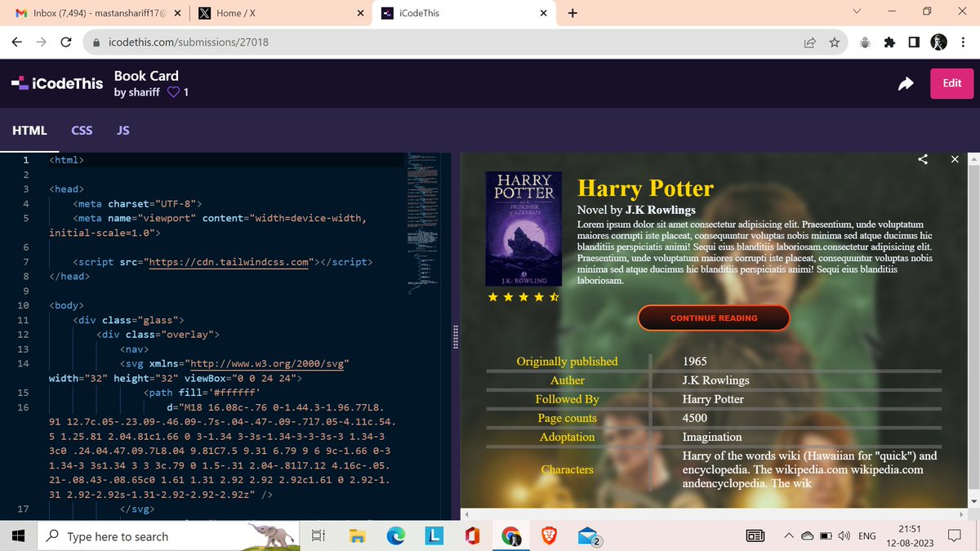Click the tailwindcss CDN link in code
This screenshot has width=980, height=551.
(230, 262)
